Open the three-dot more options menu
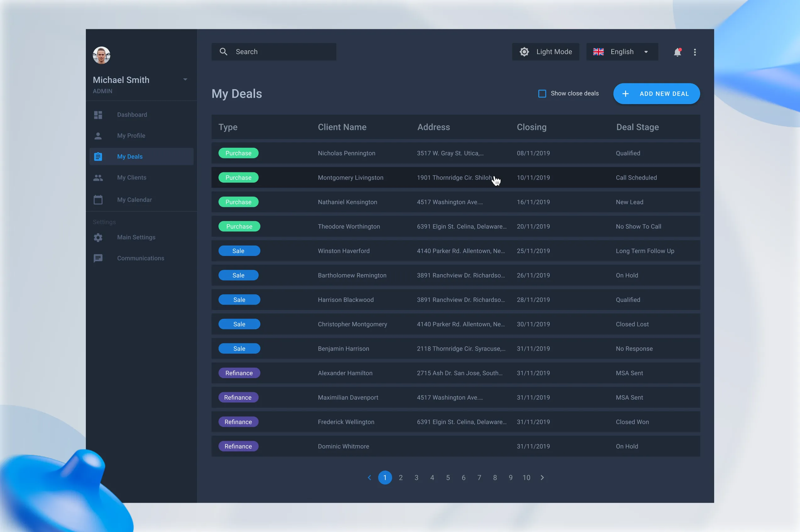 coord(694,52)
